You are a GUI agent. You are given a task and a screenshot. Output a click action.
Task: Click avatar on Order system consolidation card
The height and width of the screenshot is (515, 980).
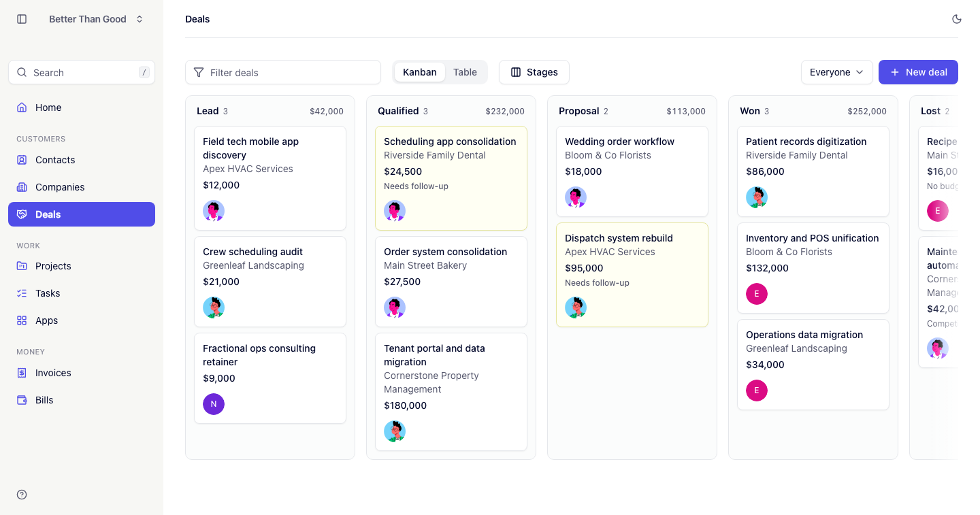click(395, 308)
